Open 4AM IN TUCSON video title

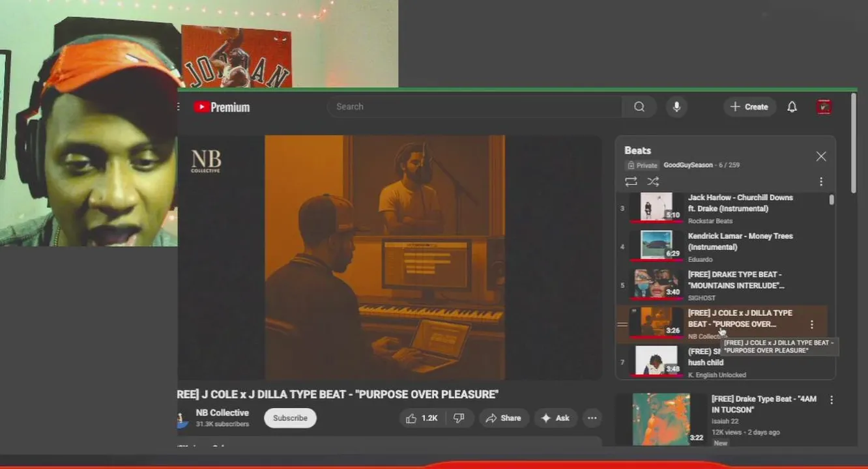click(764, 405)
